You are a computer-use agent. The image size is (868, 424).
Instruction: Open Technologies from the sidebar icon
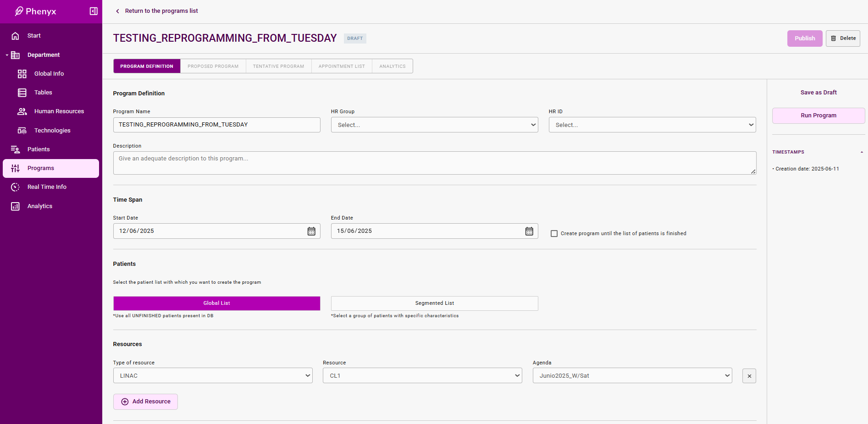(22, 131)
